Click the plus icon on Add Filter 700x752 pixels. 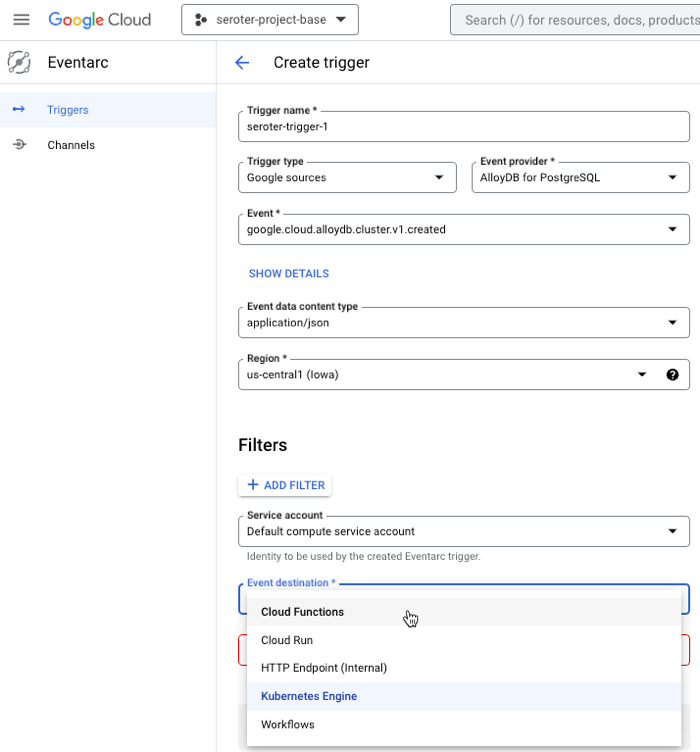click(253, 485)
